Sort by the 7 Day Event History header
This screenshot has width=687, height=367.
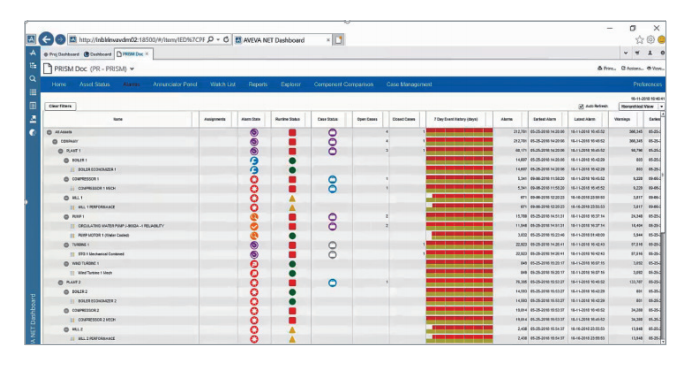point(456,119)
